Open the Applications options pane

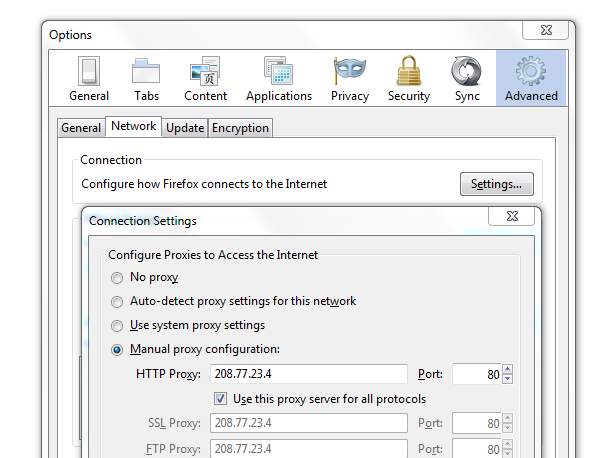279,79
